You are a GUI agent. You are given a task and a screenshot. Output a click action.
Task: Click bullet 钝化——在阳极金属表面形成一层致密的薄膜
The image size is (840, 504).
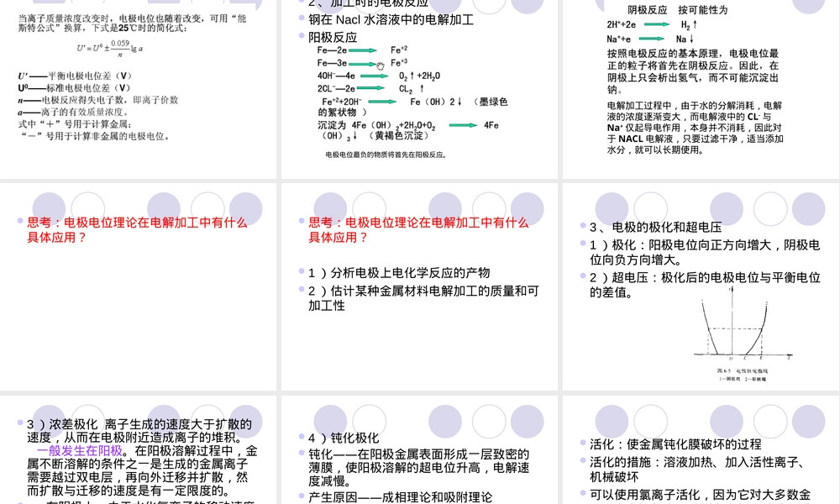[418, 467]
